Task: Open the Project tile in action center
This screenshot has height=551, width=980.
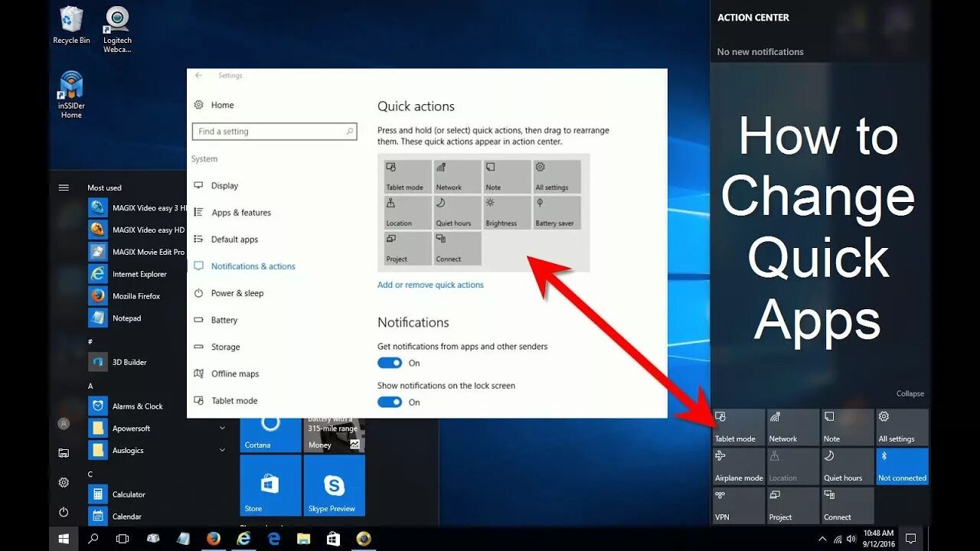Action: (793, 505)
